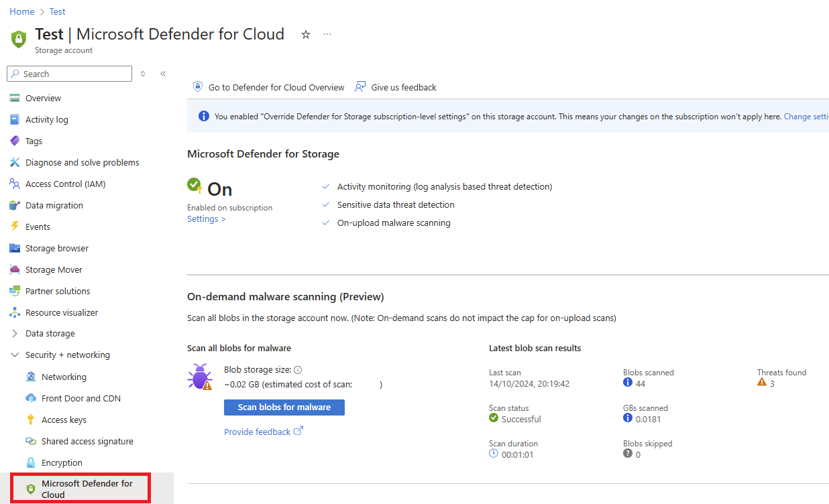Click the Blob storage size info icon
The width and height of the screenshot is (829, 504).
298,370
